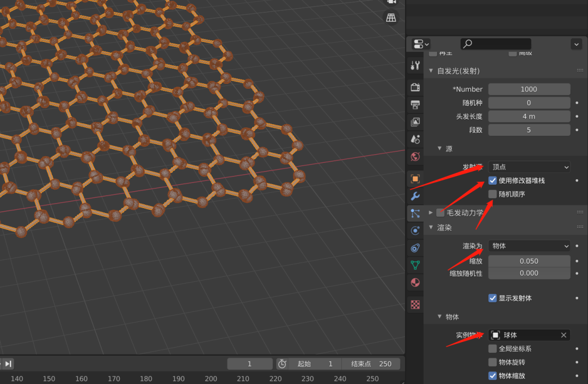Click the search magnifier icon
This screenshot has width=588, height=384.
(x=468, y=44)
